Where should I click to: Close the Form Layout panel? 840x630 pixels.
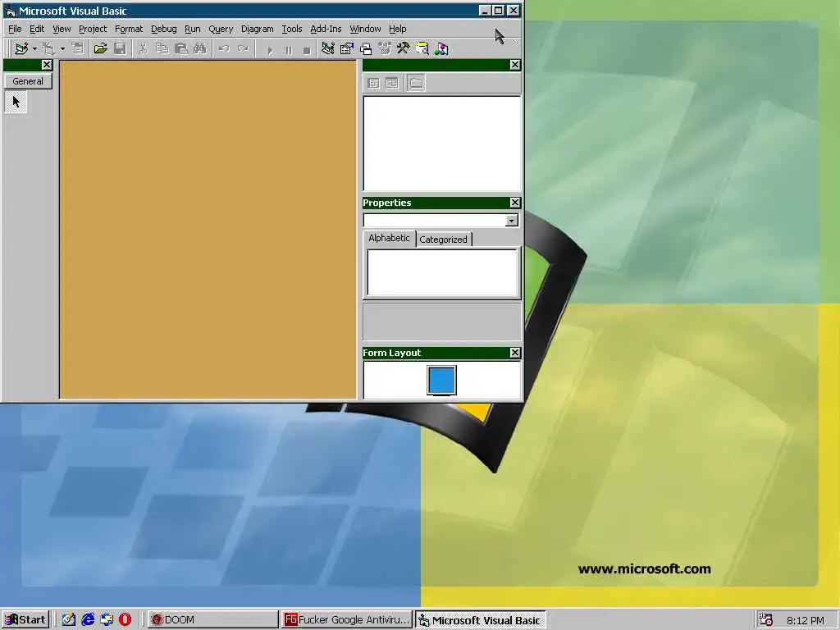(515, 353)
